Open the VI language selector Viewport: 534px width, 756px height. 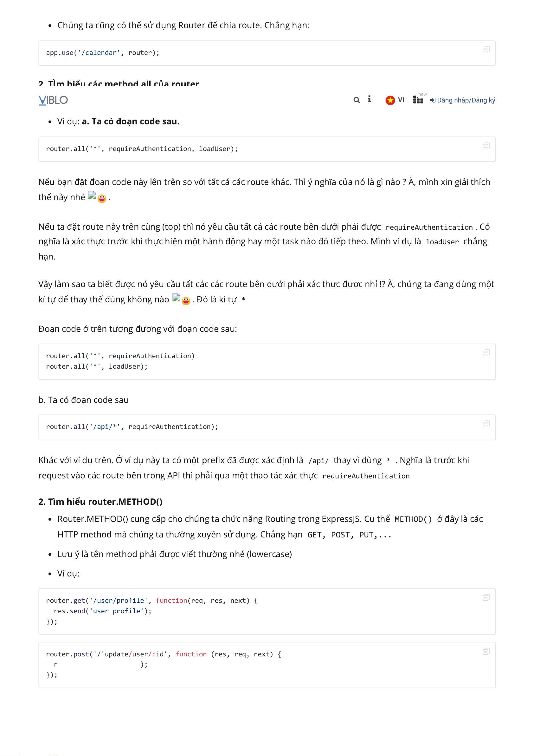pos(395,100)
